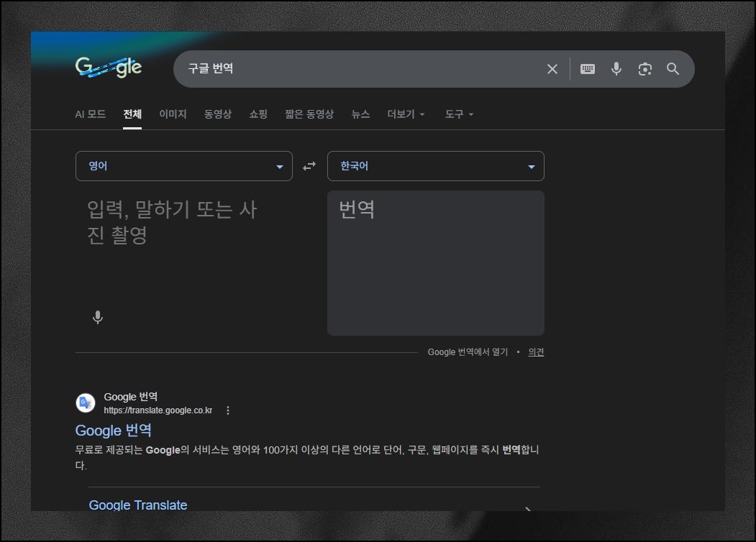Click the https://translate.google.co.kr URL
The height and width of the screenshot is (542, 756).
pyautogui.click(x=158, y=410)
